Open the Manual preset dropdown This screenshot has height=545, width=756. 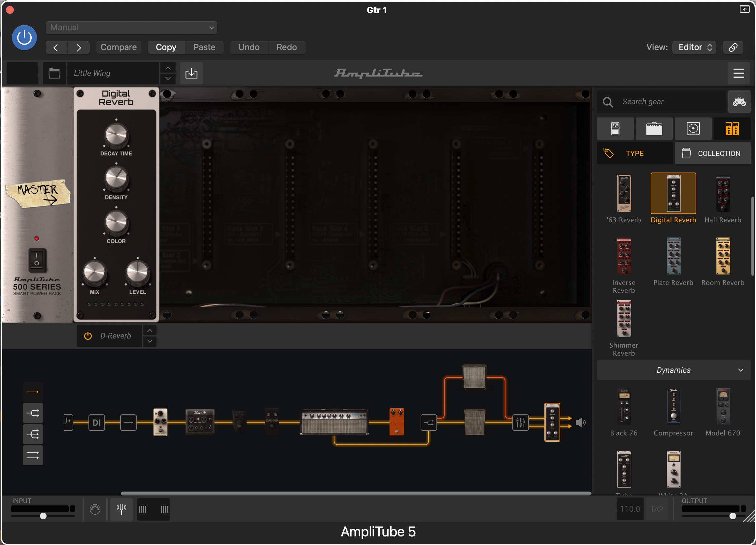(x=131, y=28)
